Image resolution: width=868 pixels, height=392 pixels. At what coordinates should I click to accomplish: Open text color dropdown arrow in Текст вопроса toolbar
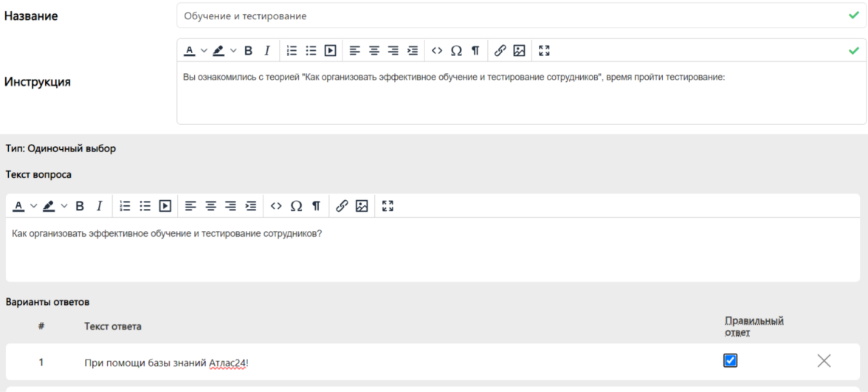tap(33, 206)
